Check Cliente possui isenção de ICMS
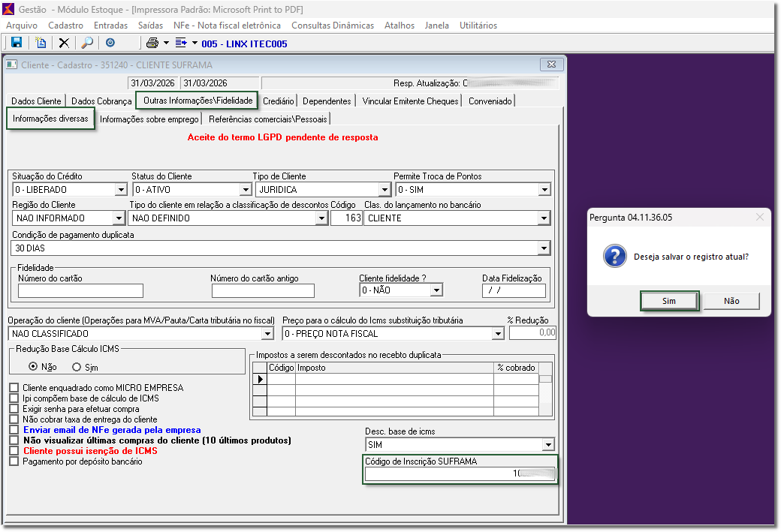Image resolution: width=781 pixels, height=532 pixels. pos(14,451)
